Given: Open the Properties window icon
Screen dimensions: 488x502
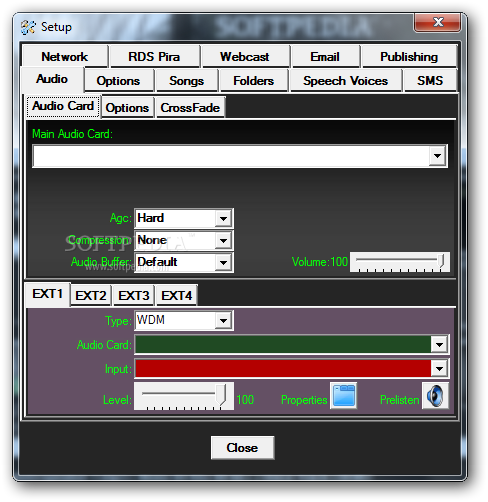Looking at the screenshot, I should click(344, 396).
